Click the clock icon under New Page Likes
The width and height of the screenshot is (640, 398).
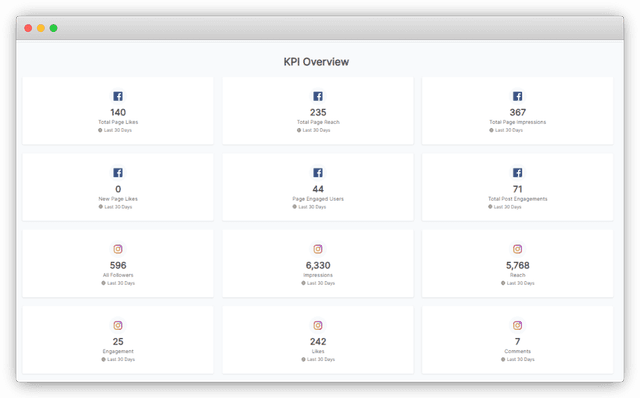tap(100, 207)
